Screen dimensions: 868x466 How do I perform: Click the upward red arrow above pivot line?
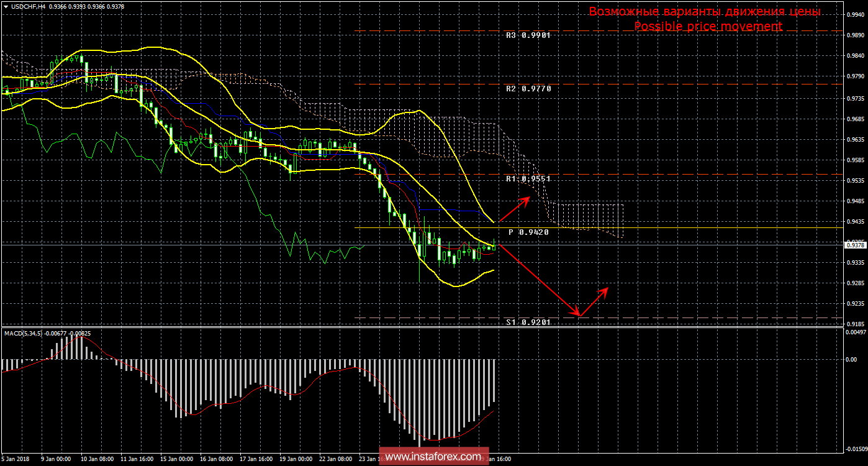tap(514, 209)
